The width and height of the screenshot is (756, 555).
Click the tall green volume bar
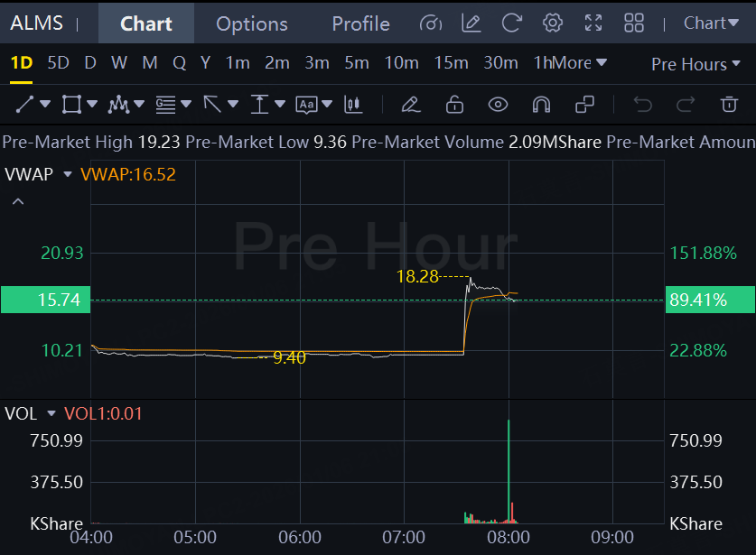[509, 471]
